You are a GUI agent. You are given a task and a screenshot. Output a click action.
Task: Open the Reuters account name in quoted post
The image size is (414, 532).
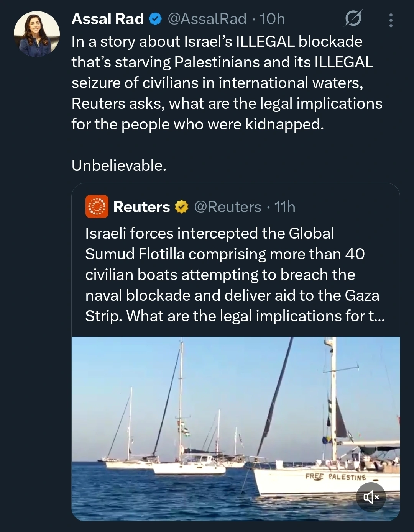point(141,207)
